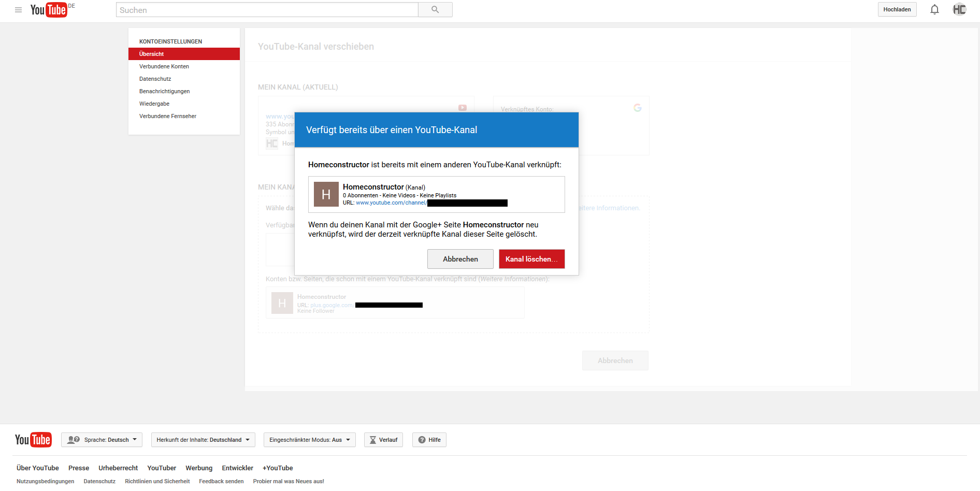This screenshot has height=491, width=980.
Task: Click the YouTube logo in the footer
Action: tap(33, 440)
